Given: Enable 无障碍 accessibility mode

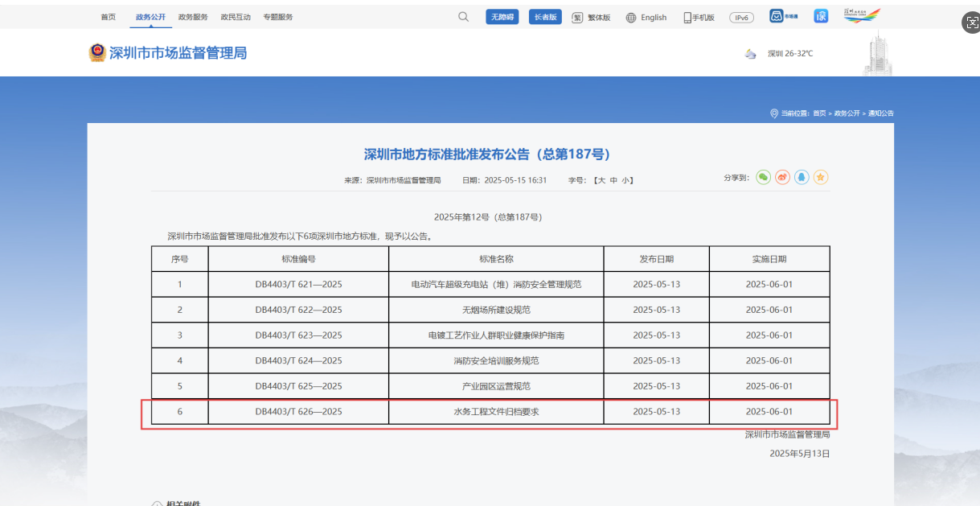Looking at the screenshot, I should (x=502, y=16).
